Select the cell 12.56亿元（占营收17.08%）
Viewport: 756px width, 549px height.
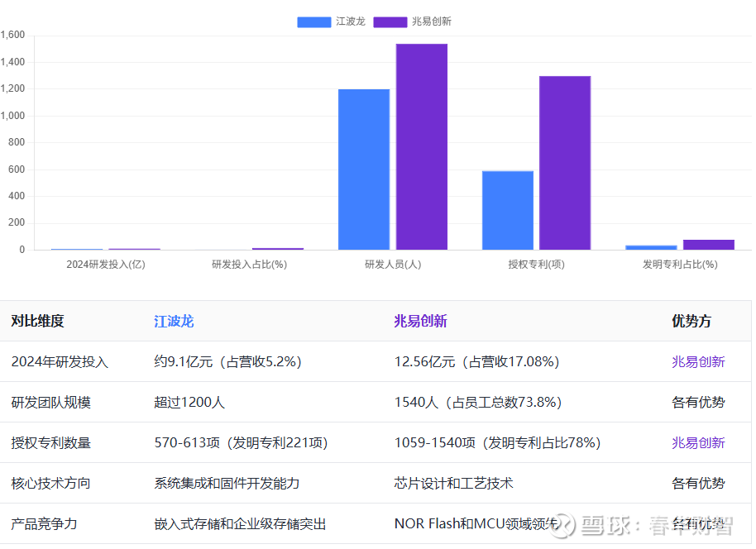click(x=476, y=361)
